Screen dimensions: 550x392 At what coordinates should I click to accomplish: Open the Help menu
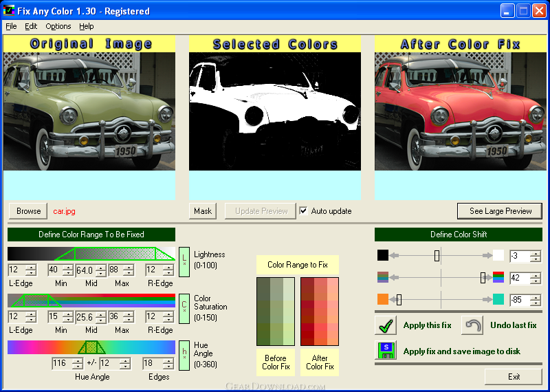pos(87,26)
